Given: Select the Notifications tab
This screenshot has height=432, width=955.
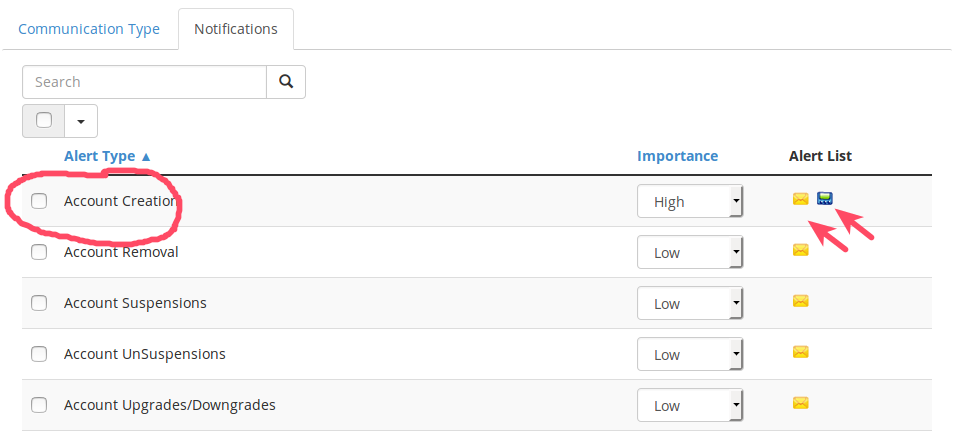Looking at the screenshot, I should point(236,29).
